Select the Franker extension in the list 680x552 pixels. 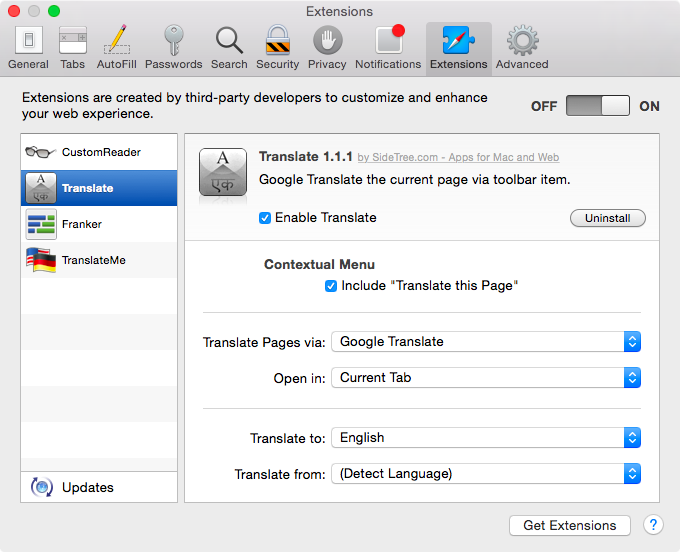[x=99, y=224]
